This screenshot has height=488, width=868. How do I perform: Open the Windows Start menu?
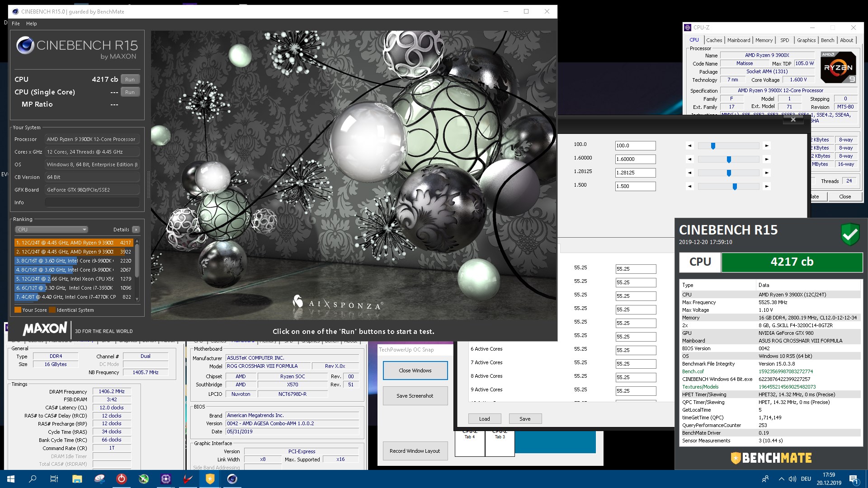point(11,479)
